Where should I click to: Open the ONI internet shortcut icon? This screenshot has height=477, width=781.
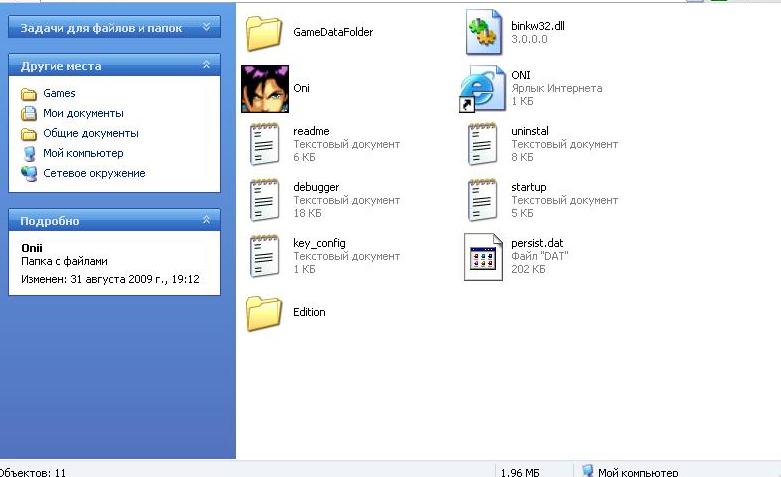483,89
